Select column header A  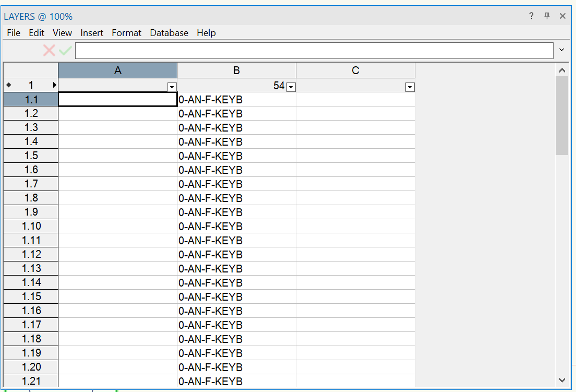tap(117, 69)
